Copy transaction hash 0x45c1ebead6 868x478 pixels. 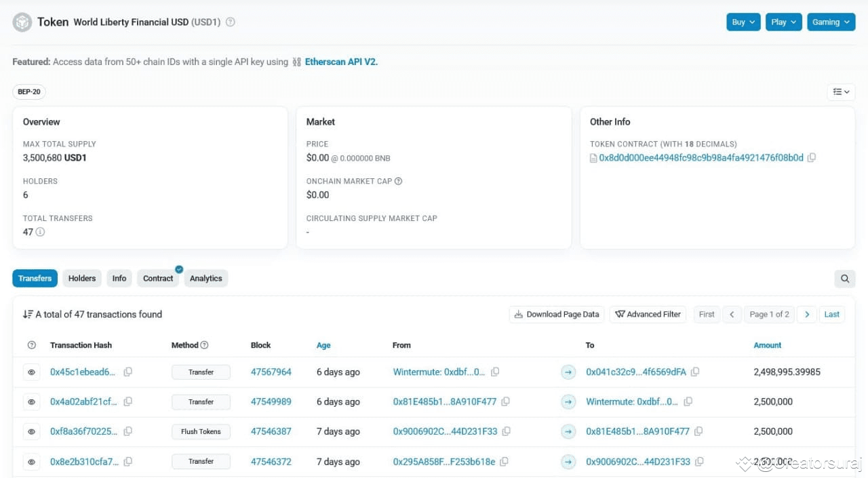(x=127, y=372)
